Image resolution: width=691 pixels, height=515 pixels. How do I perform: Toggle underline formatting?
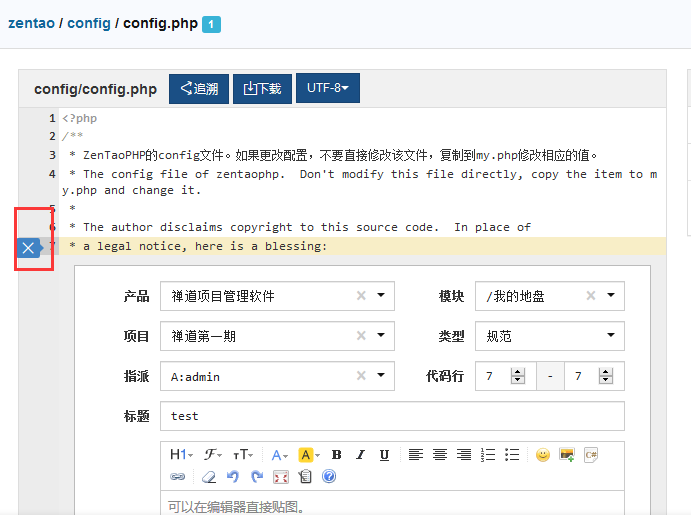click(384, 455)
